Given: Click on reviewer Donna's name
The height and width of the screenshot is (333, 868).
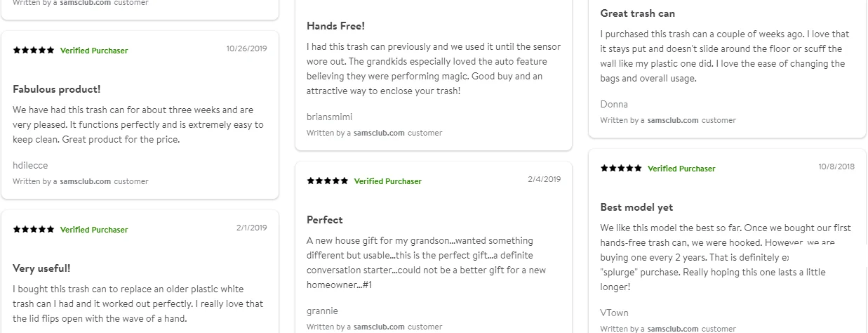Looking at the screenshot, I should pyautogui.click(x=614, y=104).
